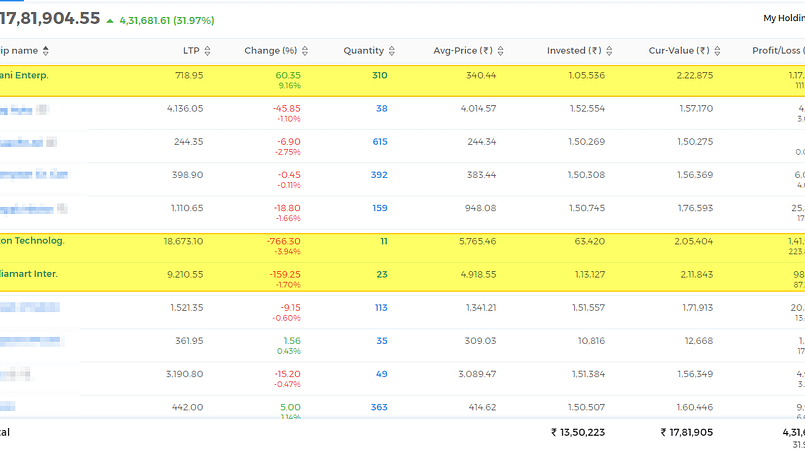Sort by scrip name column arrows
The width and height of the screenshot is (805, 452).
tap(46, 51)
